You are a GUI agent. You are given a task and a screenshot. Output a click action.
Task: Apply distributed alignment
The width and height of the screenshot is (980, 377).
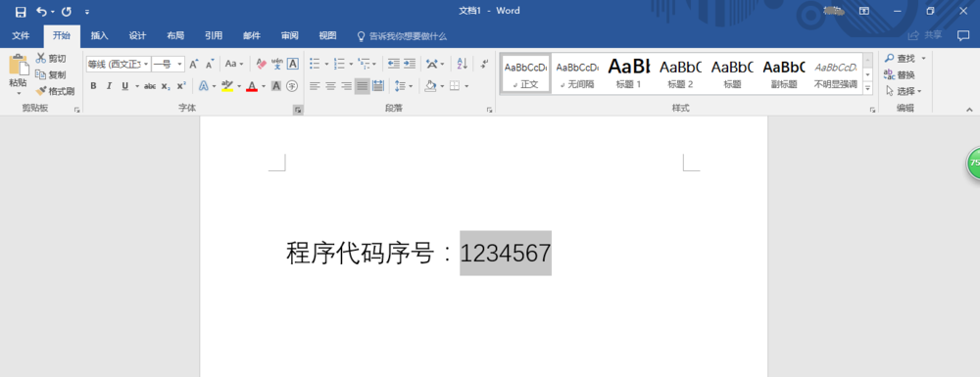[x=378, y=86]
